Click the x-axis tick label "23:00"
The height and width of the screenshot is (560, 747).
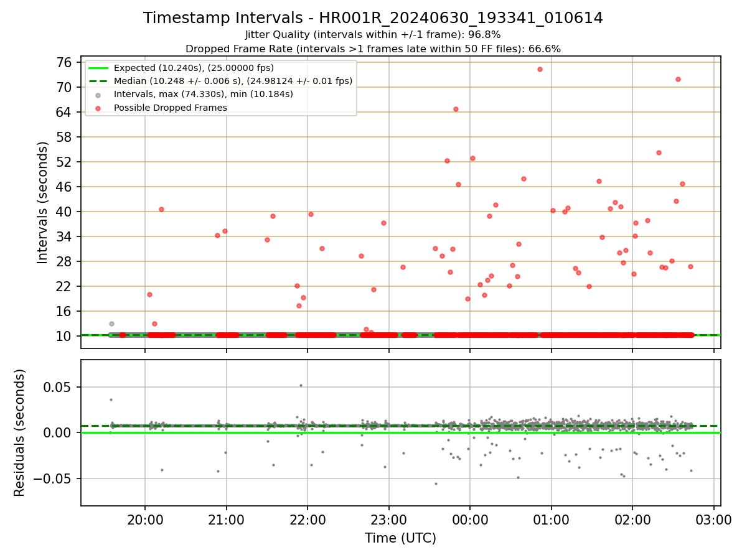pyautogui.click(x=388, y=521)
